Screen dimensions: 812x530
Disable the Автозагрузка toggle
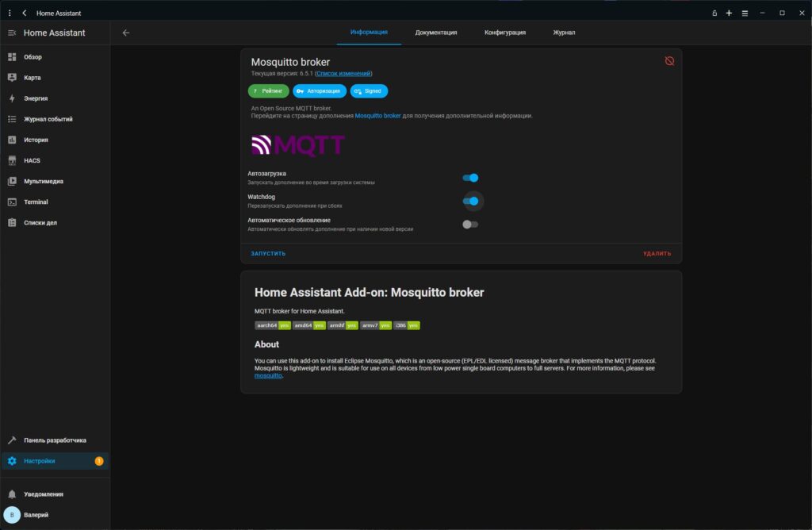(x=470, y=178)
